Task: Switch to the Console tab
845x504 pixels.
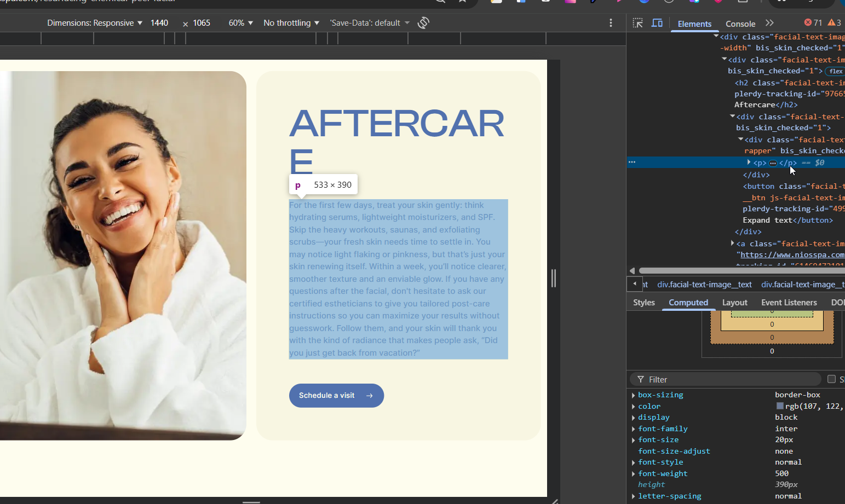Action: (740, 24)
